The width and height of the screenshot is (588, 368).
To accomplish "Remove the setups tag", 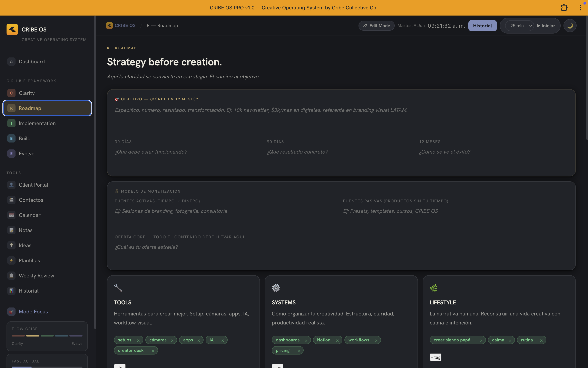I will coord(138,340).
